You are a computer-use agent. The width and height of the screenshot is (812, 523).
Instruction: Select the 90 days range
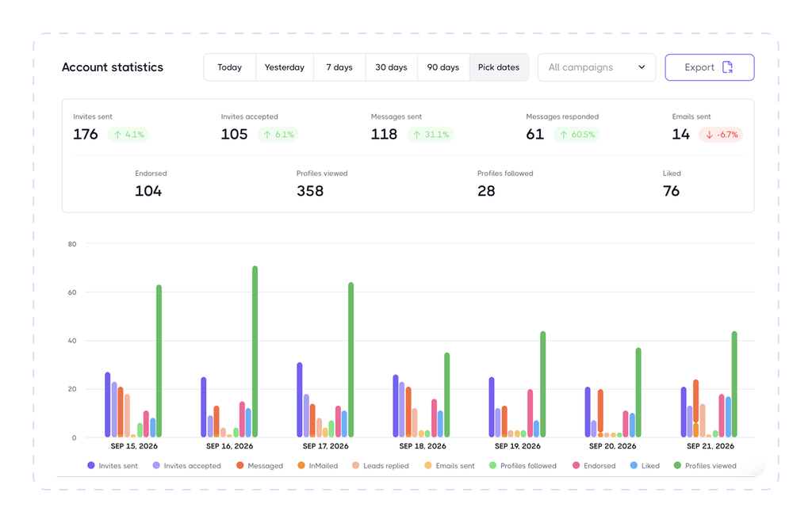click(x=442, y=67)
